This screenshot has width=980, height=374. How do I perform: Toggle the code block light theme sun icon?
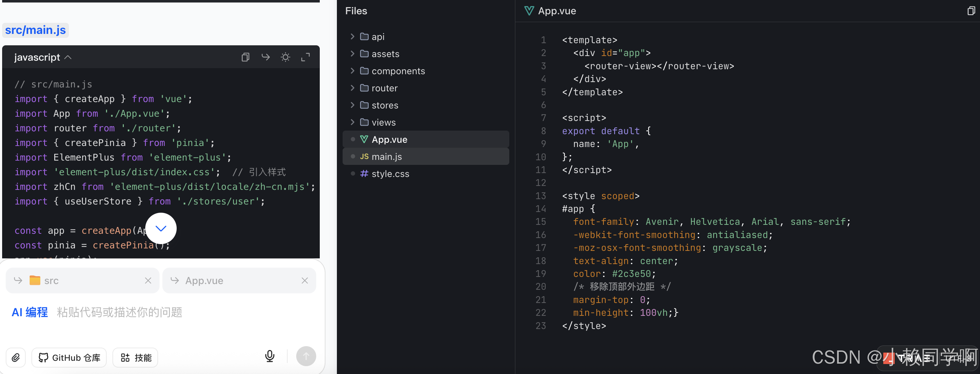tap(285, 57)
